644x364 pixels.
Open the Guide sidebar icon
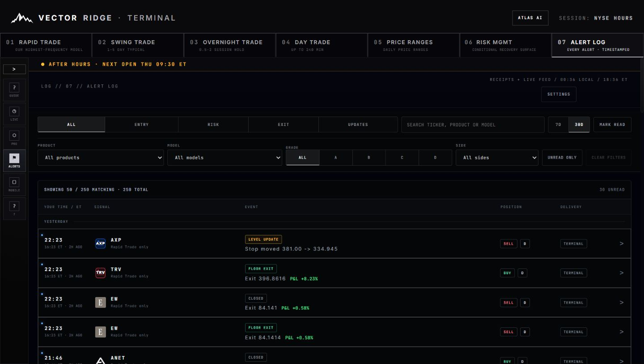coord(14,90)
